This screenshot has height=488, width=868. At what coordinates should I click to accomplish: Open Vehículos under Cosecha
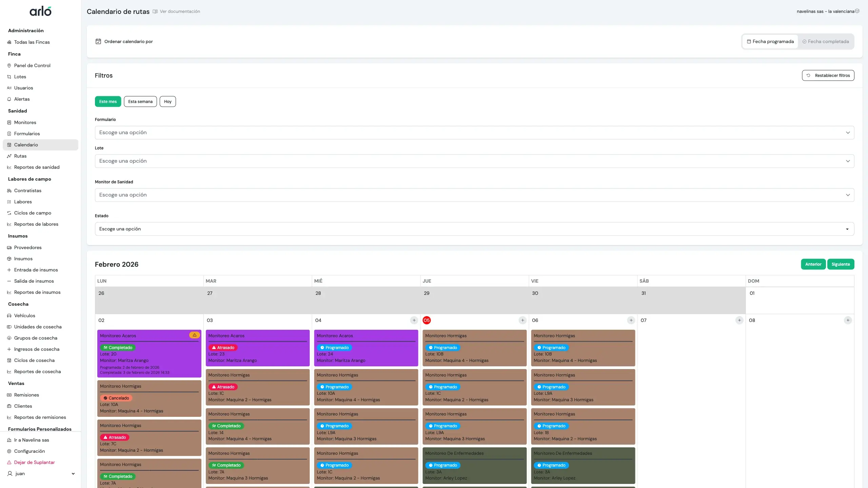24,315
